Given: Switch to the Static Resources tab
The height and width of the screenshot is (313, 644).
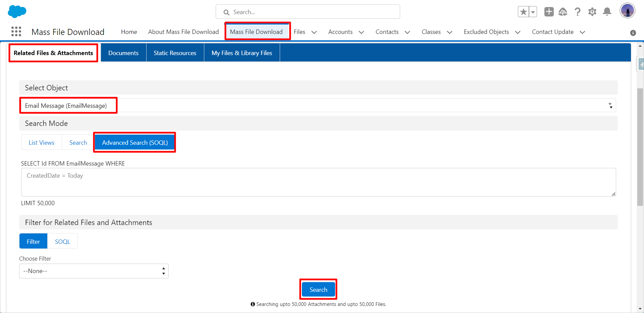Looking at the screenshot, I should point(175,53).
